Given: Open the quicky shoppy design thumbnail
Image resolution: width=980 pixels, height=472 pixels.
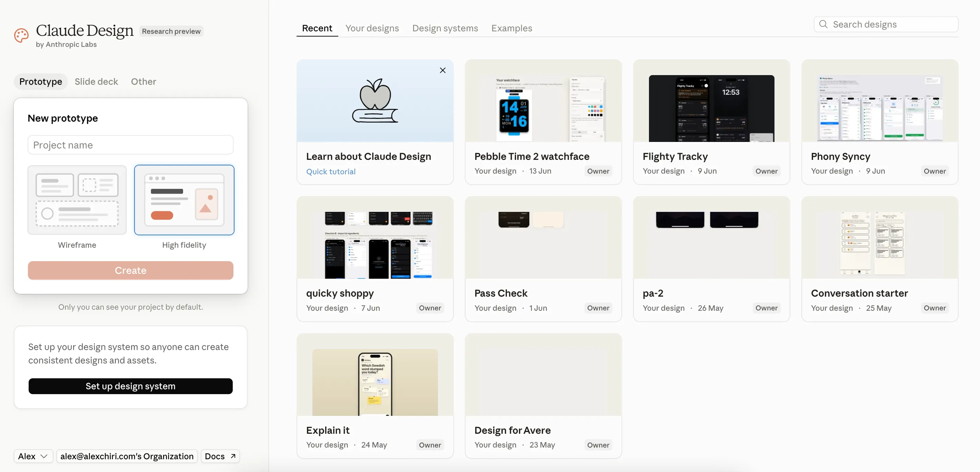Looking at the screenshot, I should click(x=375, y=237).
